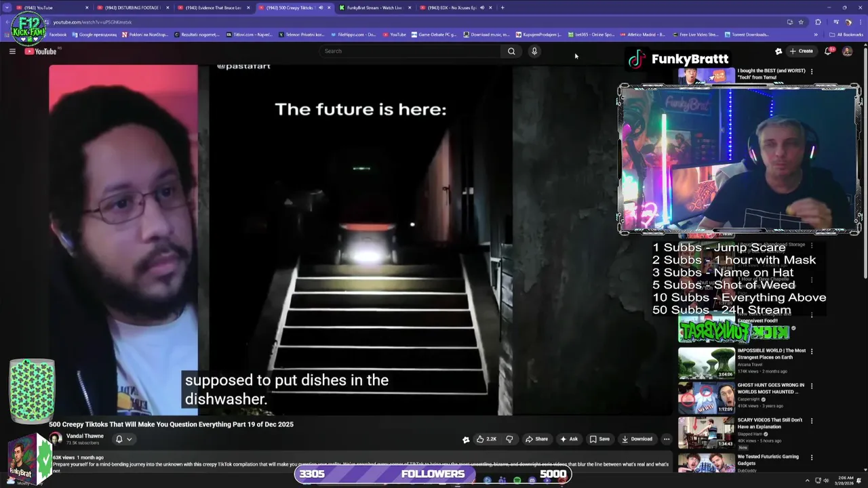Bookmark this page with the star icon
The height and width of the screenshot is (488, 868).
pyautogui.click(x=800, y=22)
